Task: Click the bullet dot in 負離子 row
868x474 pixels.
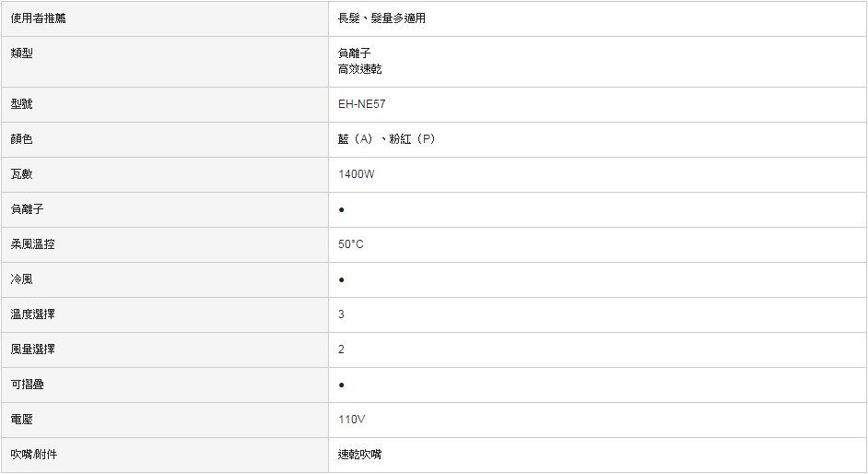Action: (342, 210)
